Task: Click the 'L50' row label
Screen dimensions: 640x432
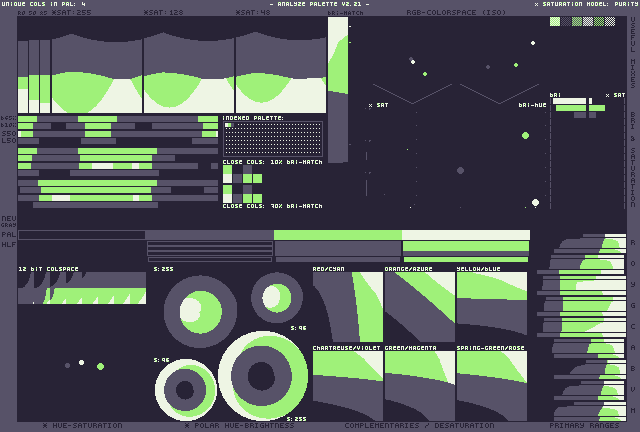Action: (x=9, y=140)
